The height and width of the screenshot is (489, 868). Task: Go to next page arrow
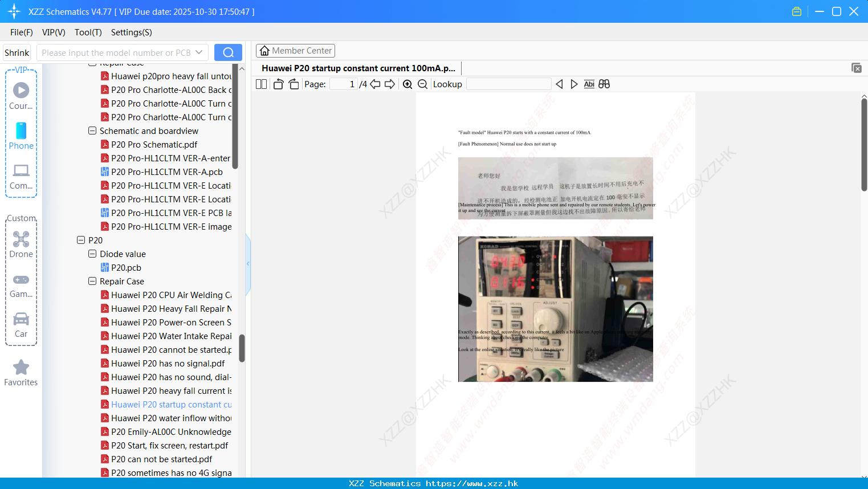point(390,84)
